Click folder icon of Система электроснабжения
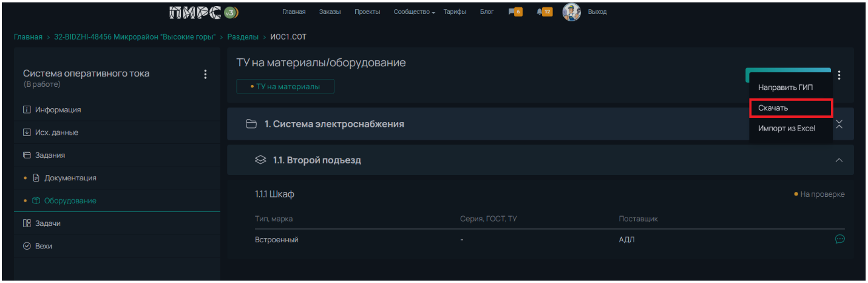 (x=251, y=124)
